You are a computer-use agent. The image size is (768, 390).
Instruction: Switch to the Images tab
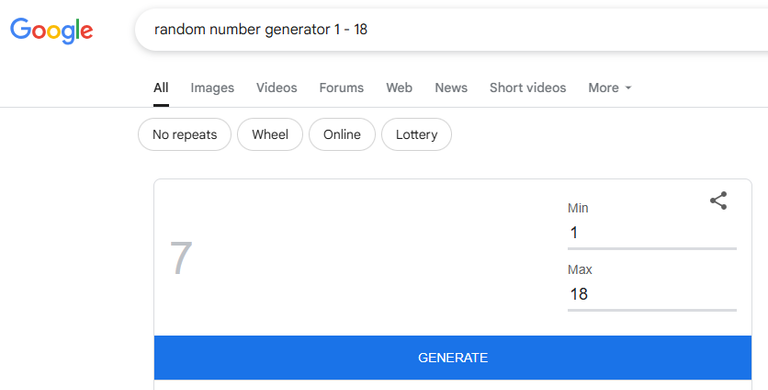click(x=212, y=88)
